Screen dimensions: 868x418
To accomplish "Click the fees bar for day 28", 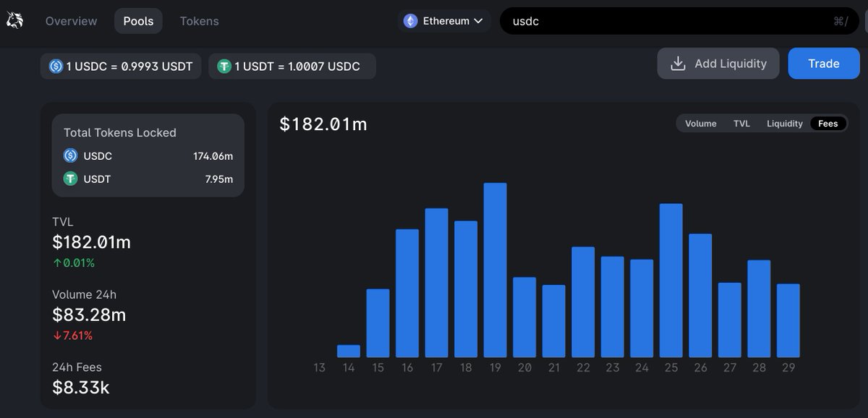I will click(759, 309).
